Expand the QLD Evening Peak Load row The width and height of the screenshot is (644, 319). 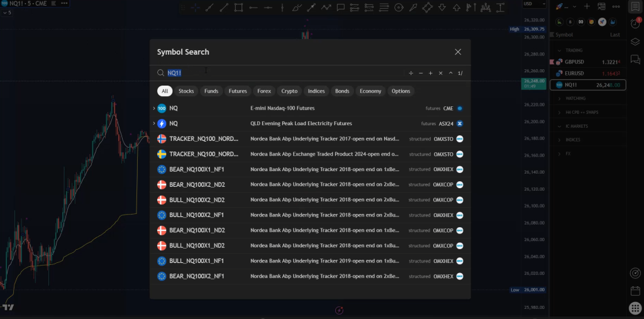coord(154,124)
